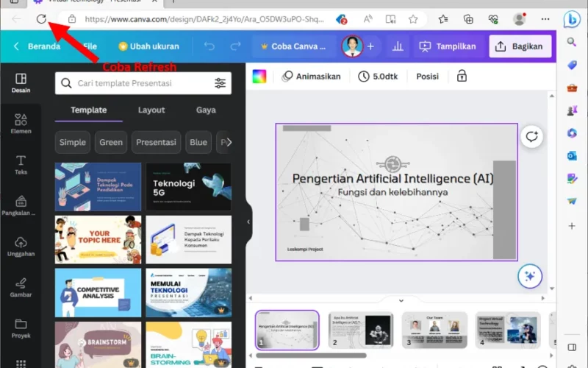Filter templates by Presentasi chip

[156, 142]
